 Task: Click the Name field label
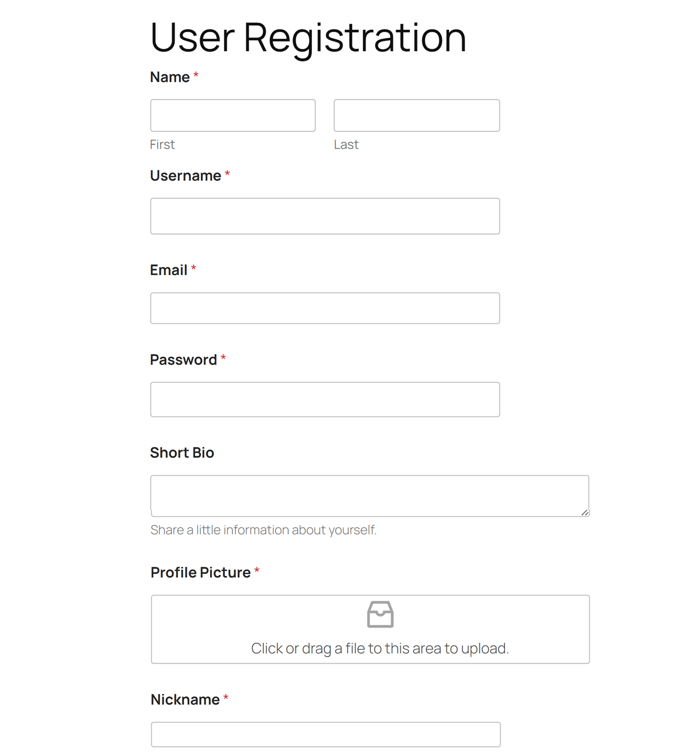pyautogui.click(x=171, y=77)
